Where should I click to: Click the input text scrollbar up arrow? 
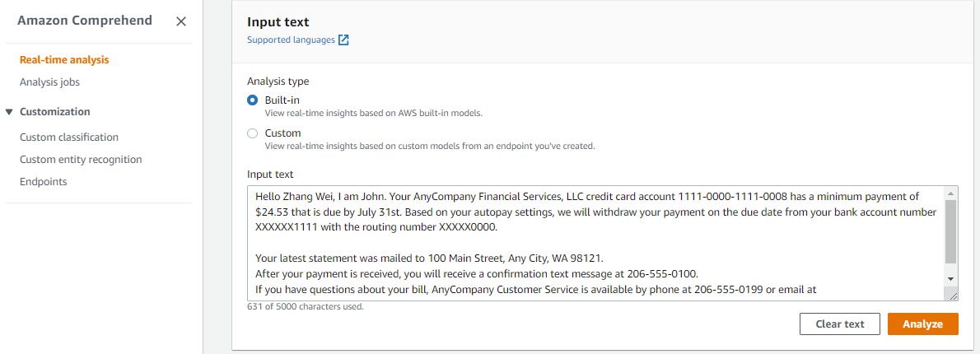[950, 193]
